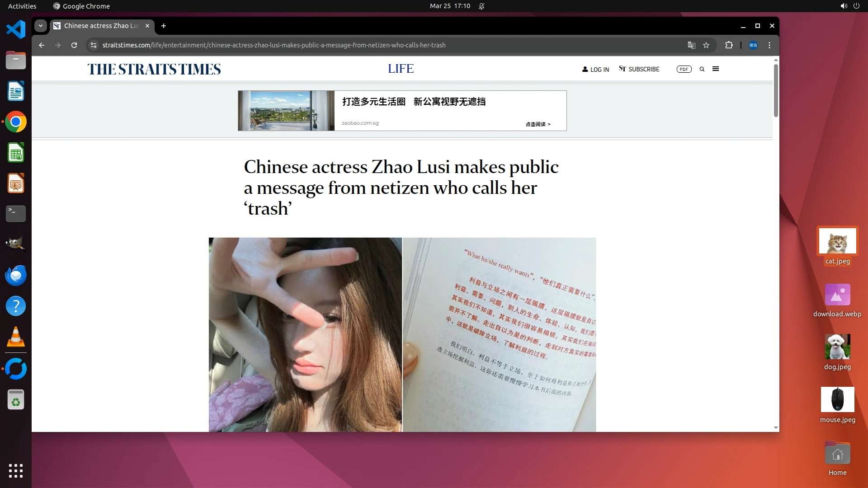Reload the current page
This screenshot has width=868, height=488.
[74, 45]
